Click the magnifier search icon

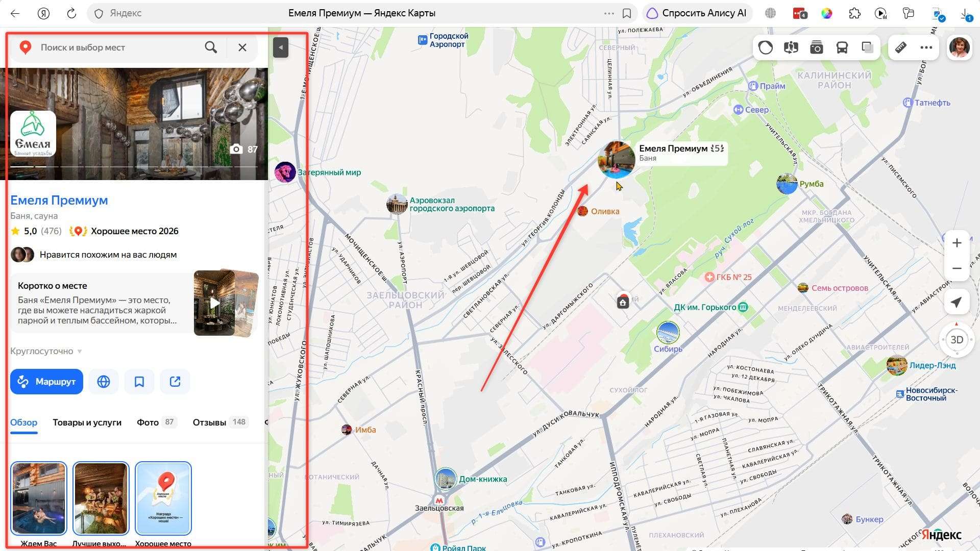pos(211,47)
